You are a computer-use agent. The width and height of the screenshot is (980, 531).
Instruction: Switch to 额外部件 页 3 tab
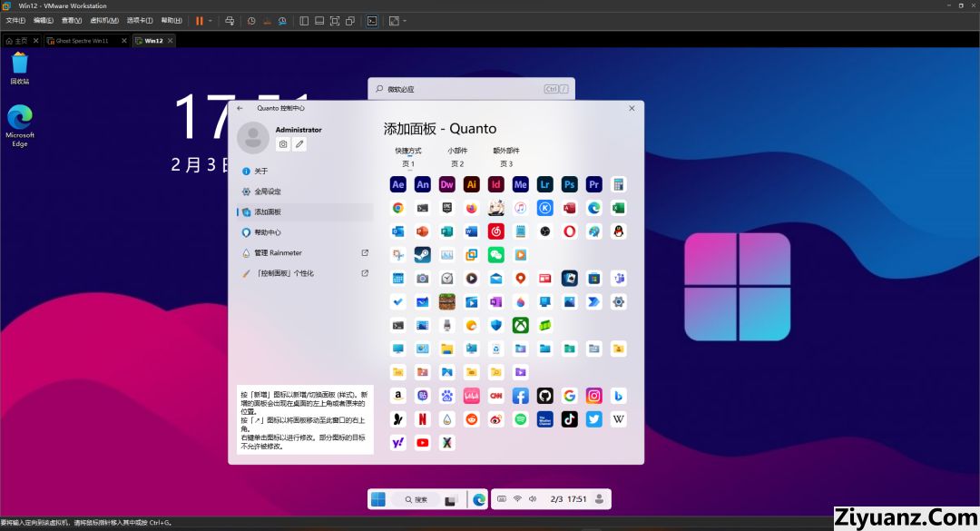505,157
